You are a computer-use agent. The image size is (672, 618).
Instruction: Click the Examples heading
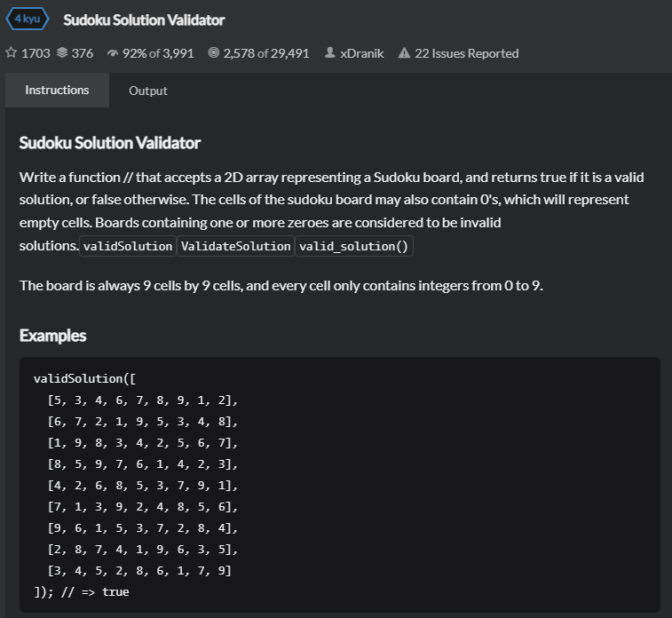click(53, 336)
